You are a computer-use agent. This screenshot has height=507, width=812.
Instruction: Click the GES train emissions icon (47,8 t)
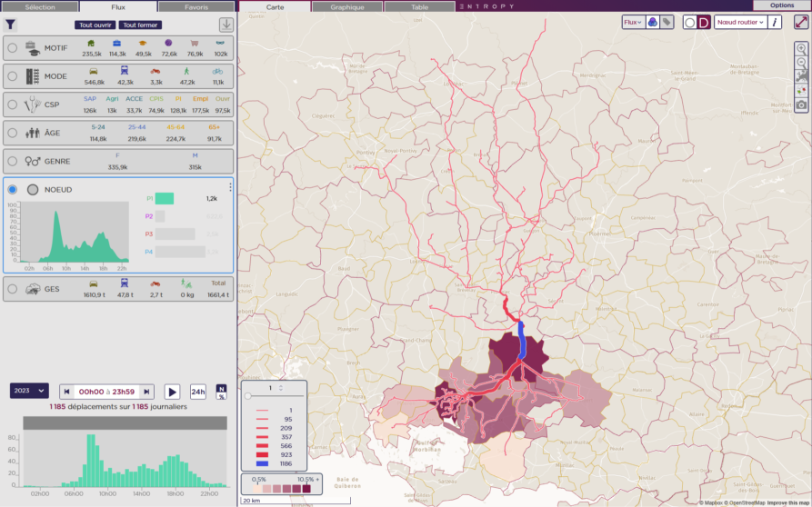pyautogui.click(x=125, y=283)
